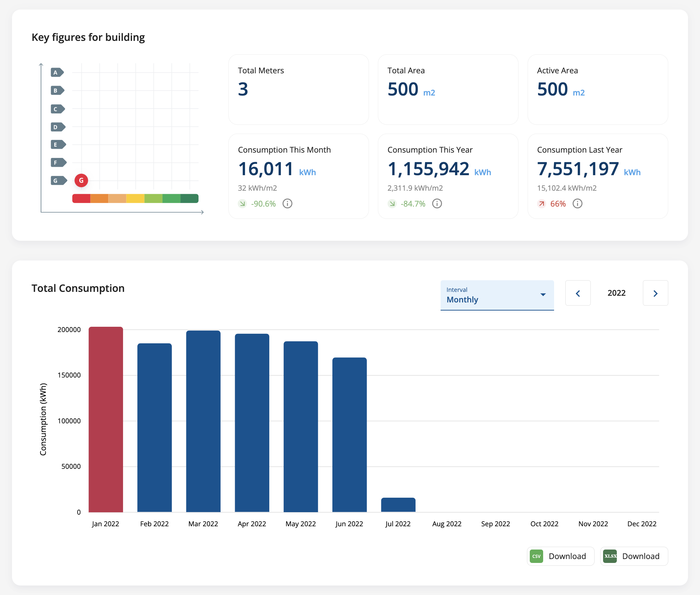The image size is (700, 595).
Task: Click the Nov 2022 axis label
Action: (x=593, y=524)
